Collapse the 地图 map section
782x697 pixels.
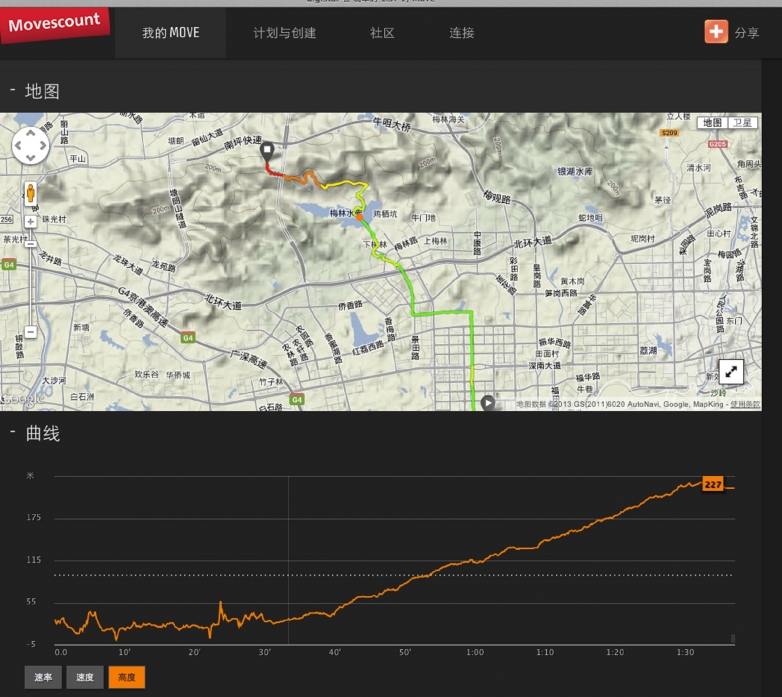(12, 90)
